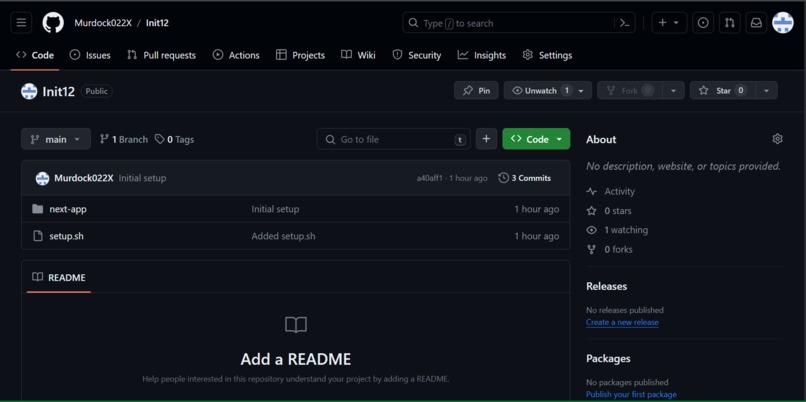Viewport: 806px width, 402px height.
Task: Open the main branch selector dropdown
Action: click(56, 139)
